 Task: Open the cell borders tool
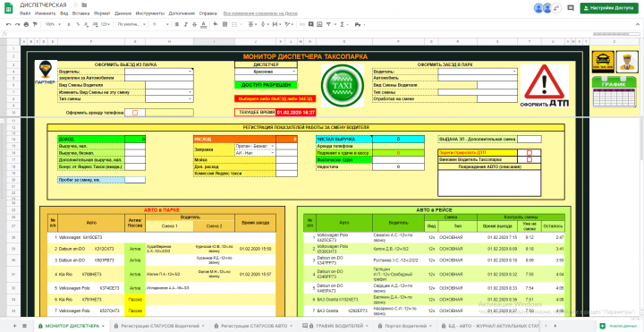(x=225, y=24)
